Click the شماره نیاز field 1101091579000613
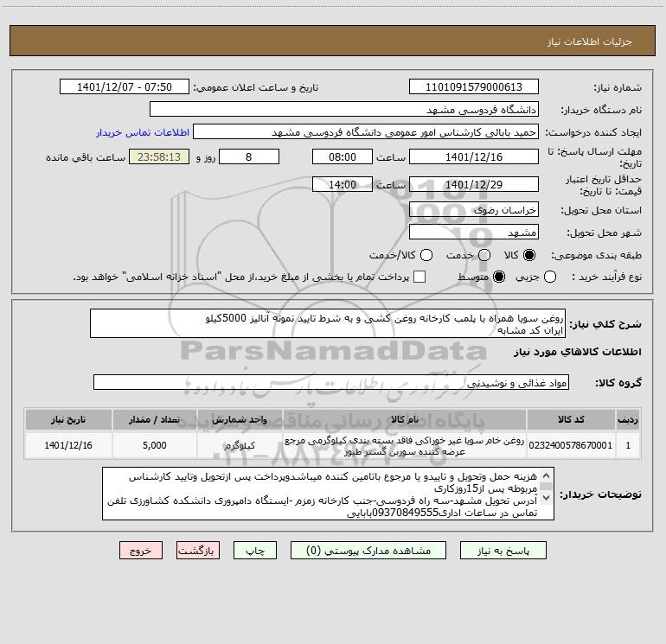The height and width of the screenshot is (644, 666). [474, 86]
